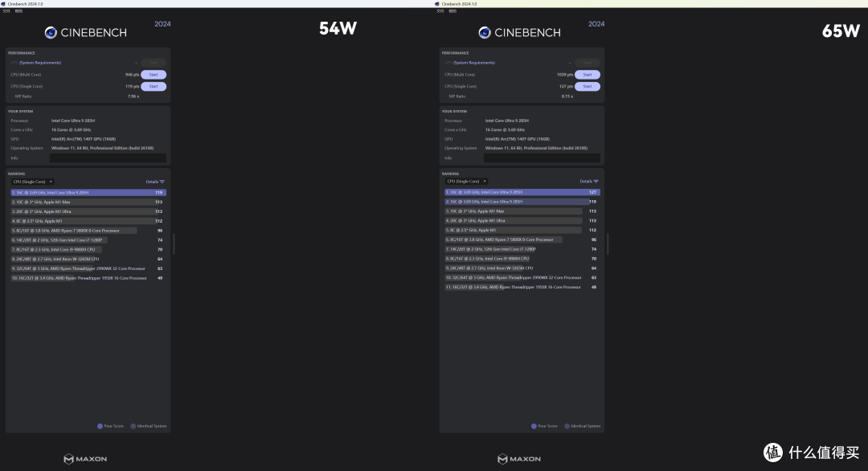Expand Details in the 10-entry ranking panel
868x471 pixels.
[x=155, y=182]
